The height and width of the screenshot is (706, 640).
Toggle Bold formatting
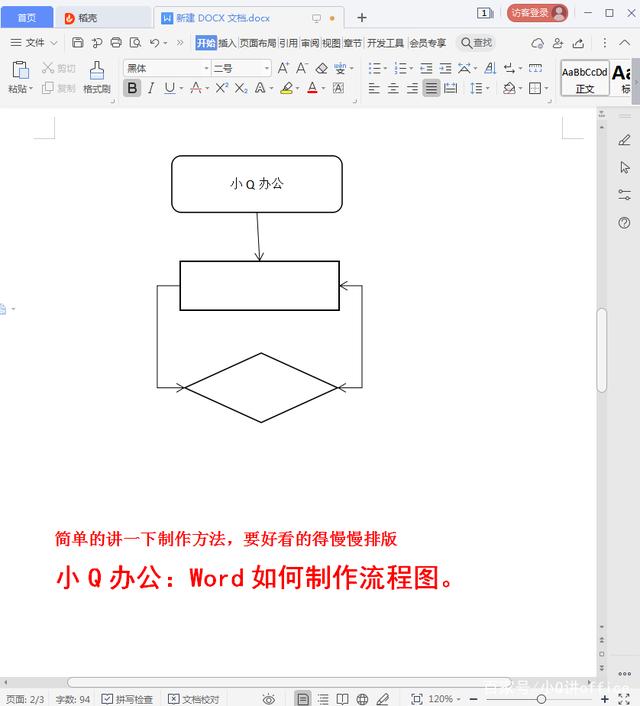(132, 88)
